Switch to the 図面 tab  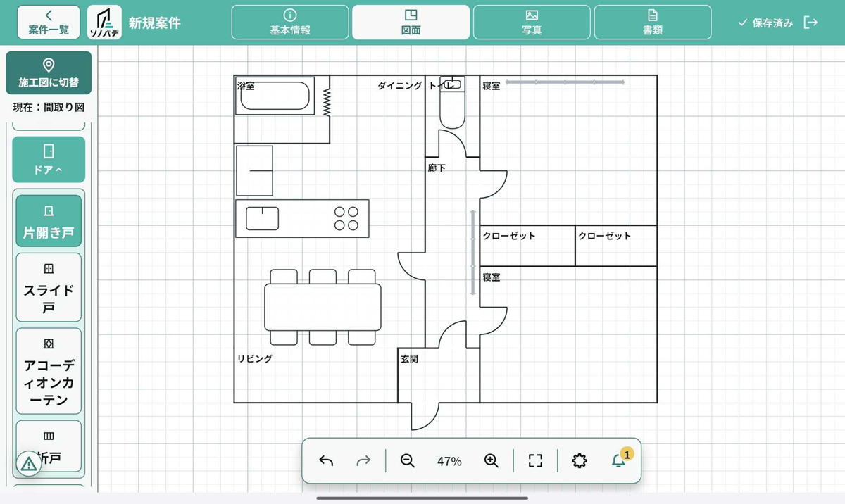coord(411,22)
